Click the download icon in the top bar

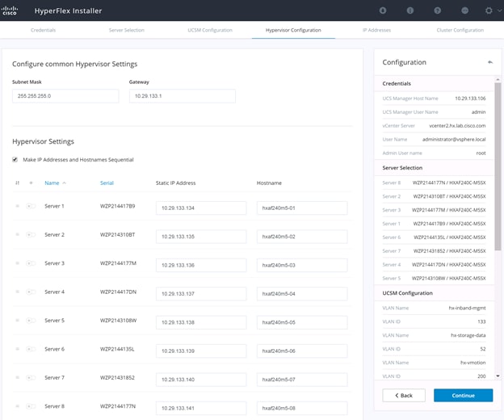383,10
